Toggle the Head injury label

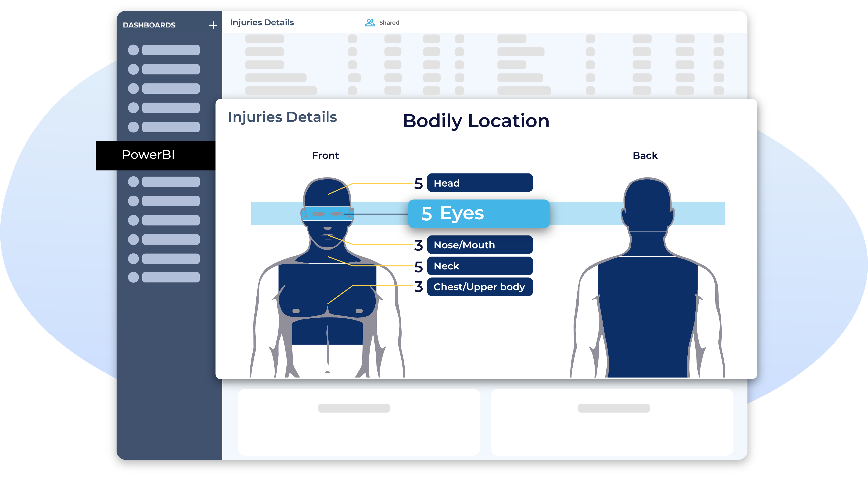(x=480, y=183)
